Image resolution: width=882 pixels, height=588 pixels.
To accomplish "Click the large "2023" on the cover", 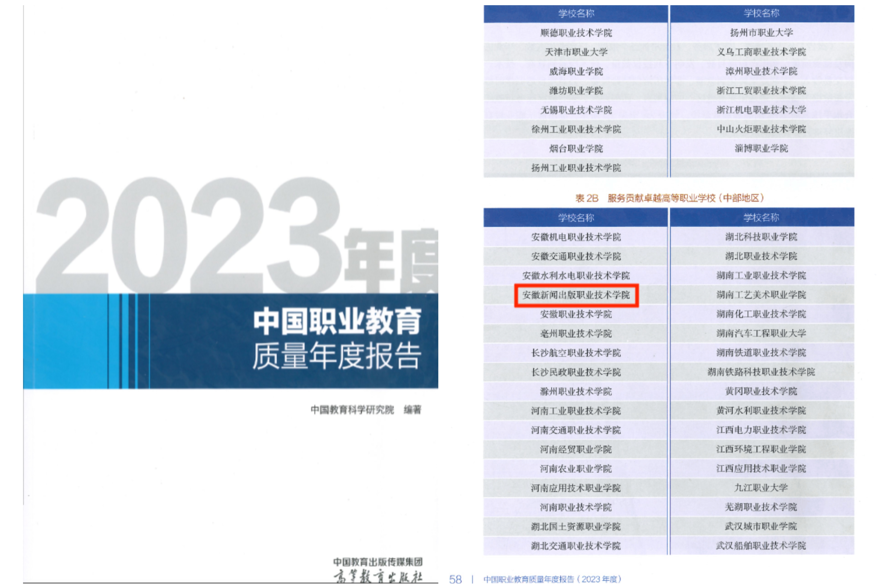I will (x=189, y=235).
